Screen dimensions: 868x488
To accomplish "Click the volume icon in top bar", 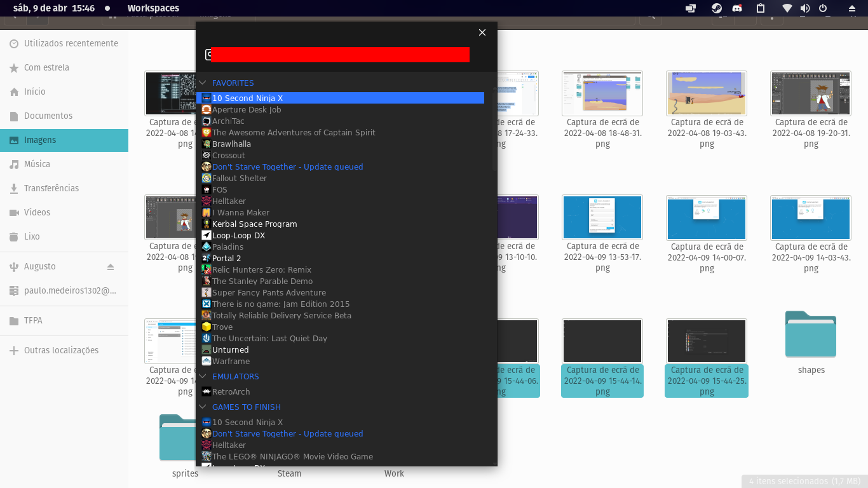I will point(805,8).
